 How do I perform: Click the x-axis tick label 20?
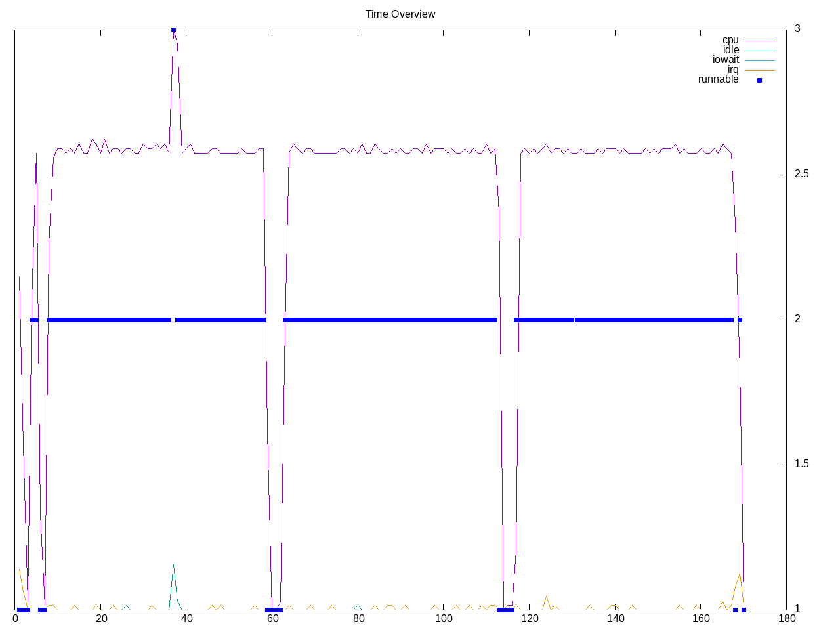click(101, 618)
